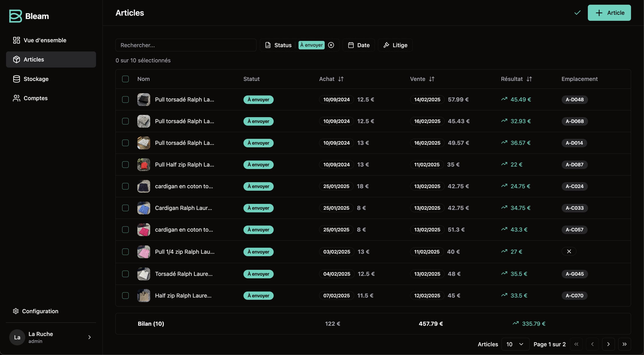
Task: Open thumbnail of article at A-D068
Action: pyautogui.click(x=144, y=121)
